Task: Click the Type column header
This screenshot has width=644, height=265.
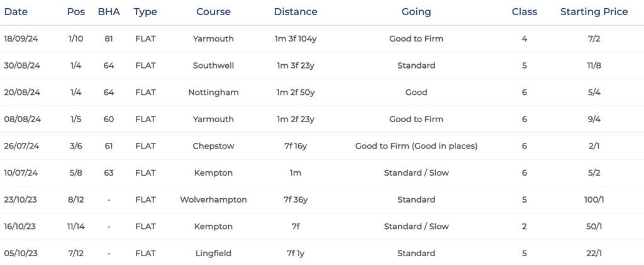Action: click(x=145, y=12)
